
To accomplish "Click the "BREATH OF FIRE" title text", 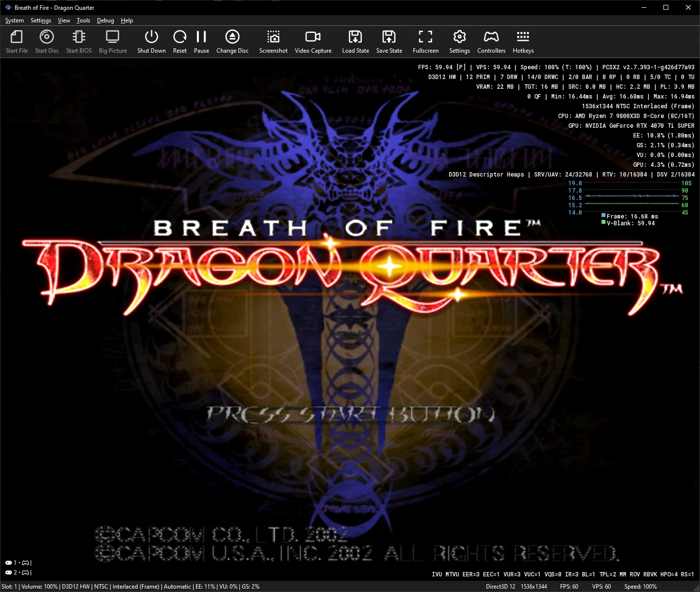I will click(x=347, y=228).
